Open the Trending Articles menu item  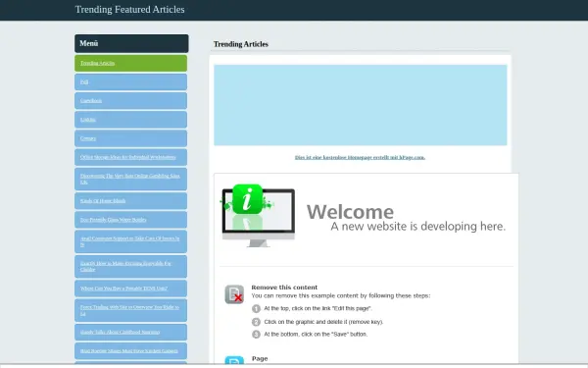(x=131, y=63)
